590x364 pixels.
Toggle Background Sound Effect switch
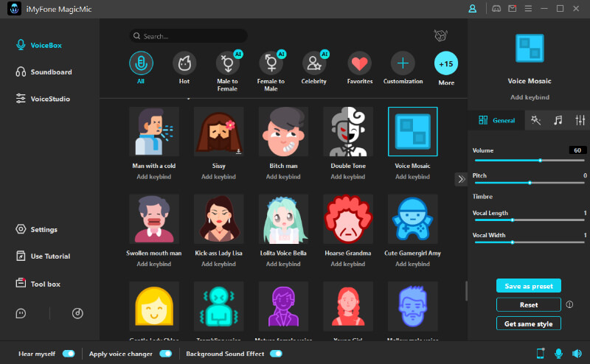(276, 354)
